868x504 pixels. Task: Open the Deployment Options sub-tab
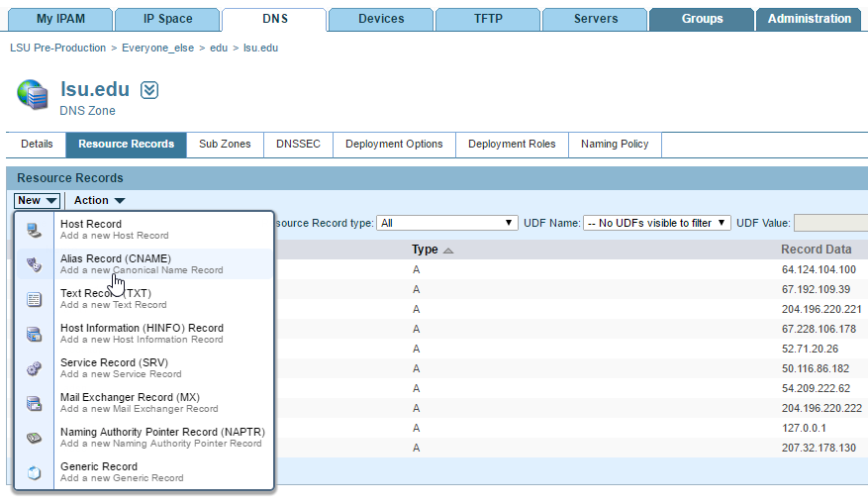[394, 145]
